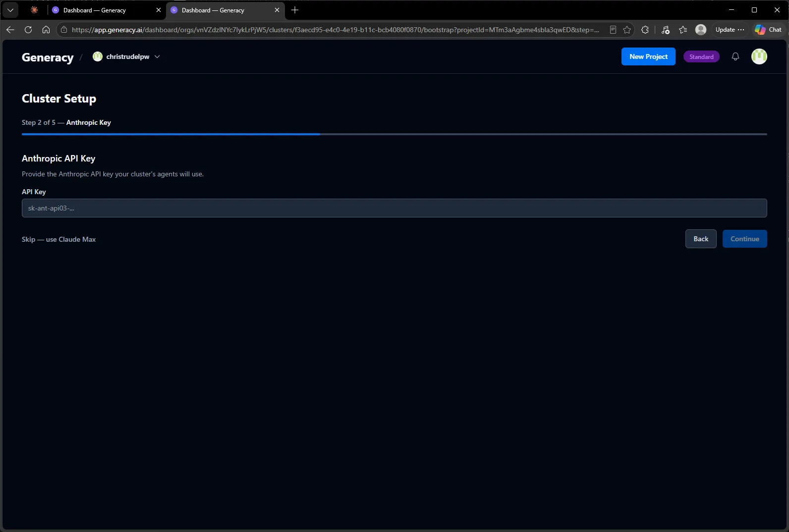The width and height of the screenshot is (789, 532).
Task: Open site information lock icon
Action: coord(63,30)
